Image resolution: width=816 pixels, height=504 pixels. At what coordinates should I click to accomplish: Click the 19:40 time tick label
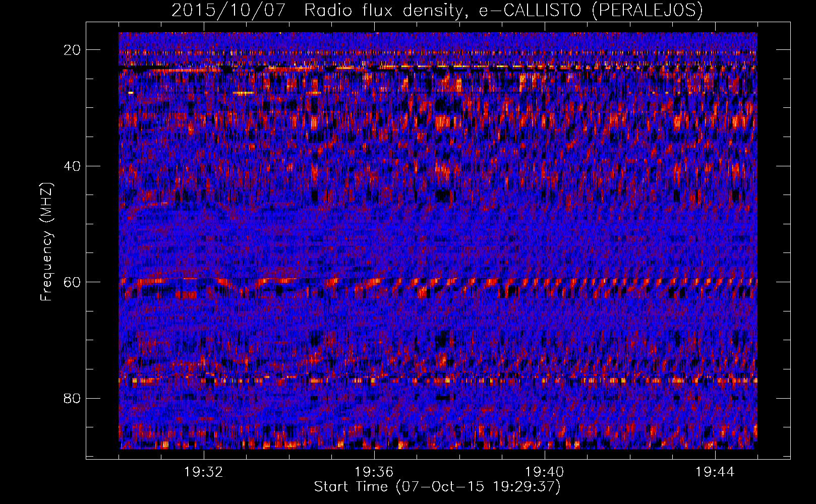(545, 472)
